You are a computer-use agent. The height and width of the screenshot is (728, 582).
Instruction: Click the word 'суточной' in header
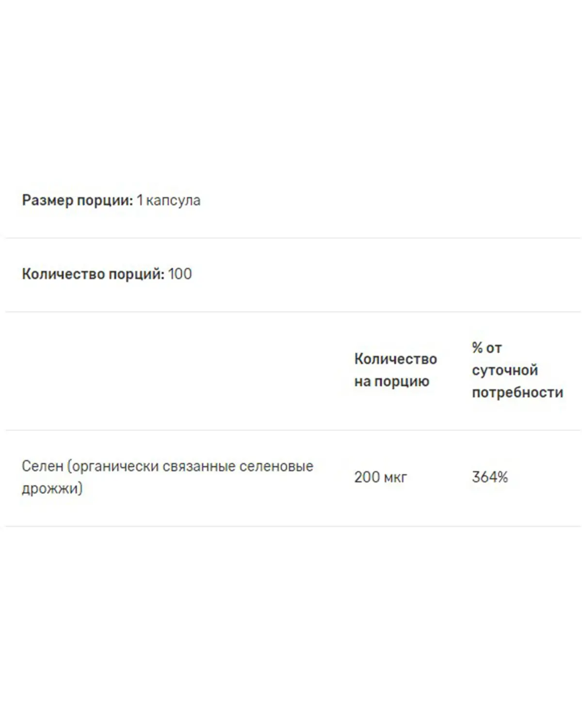click(505, 370)
